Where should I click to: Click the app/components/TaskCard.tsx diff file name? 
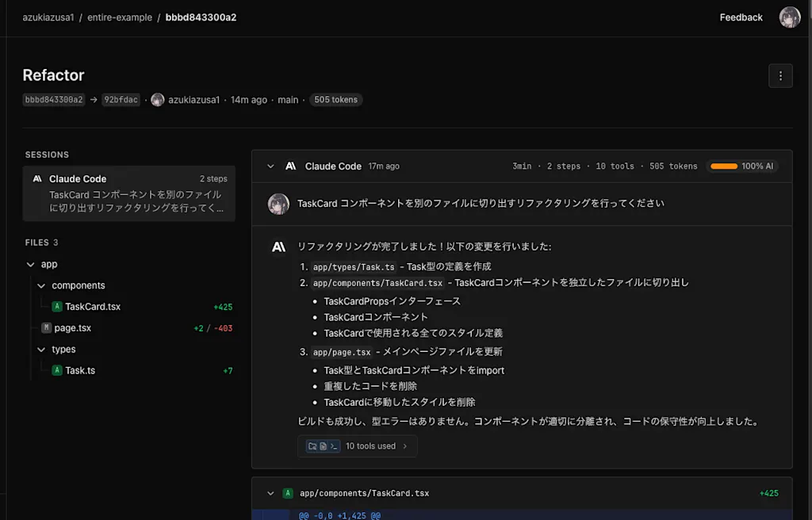(x=365, y=494)
